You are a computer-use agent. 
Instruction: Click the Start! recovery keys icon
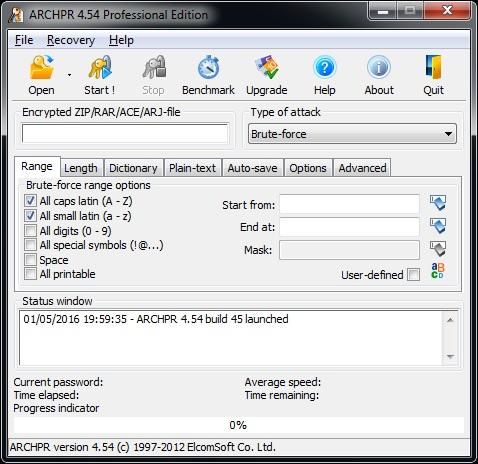coord(100,67)
